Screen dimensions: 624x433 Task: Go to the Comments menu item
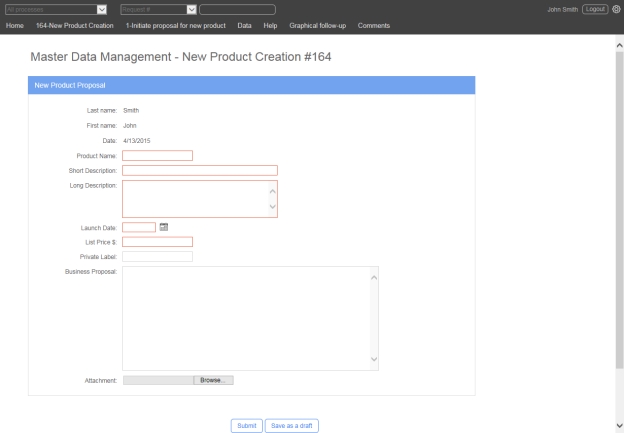[x=373, y=25]
